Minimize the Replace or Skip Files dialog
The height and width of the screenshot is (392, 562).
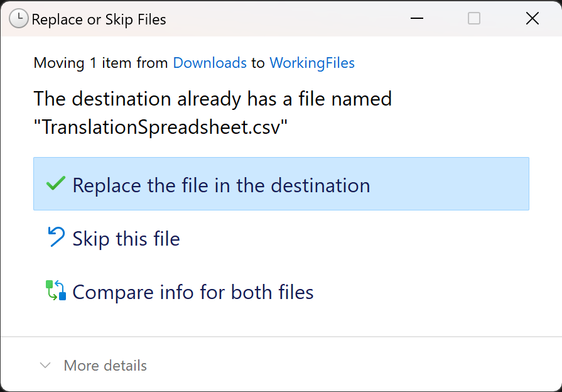tap(416, 19)
